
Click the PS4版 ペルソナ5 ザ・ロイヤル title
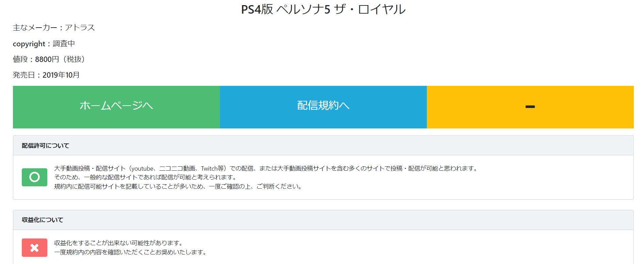[x=323, y=9]
